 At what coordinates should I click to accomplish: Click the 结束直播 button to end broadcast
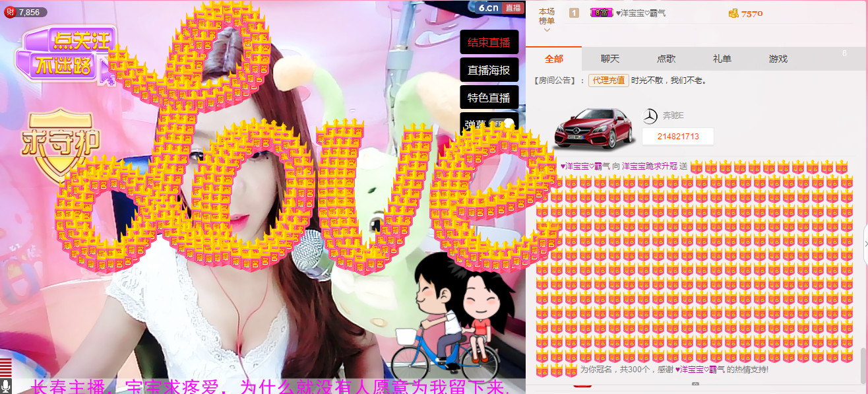click(489, 42)
